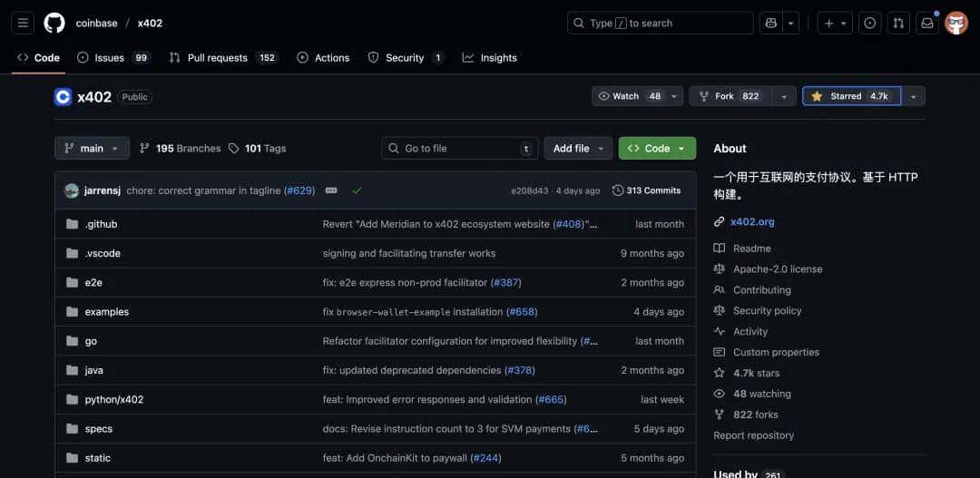Open the green Code clone dropdown

point(657,148)
